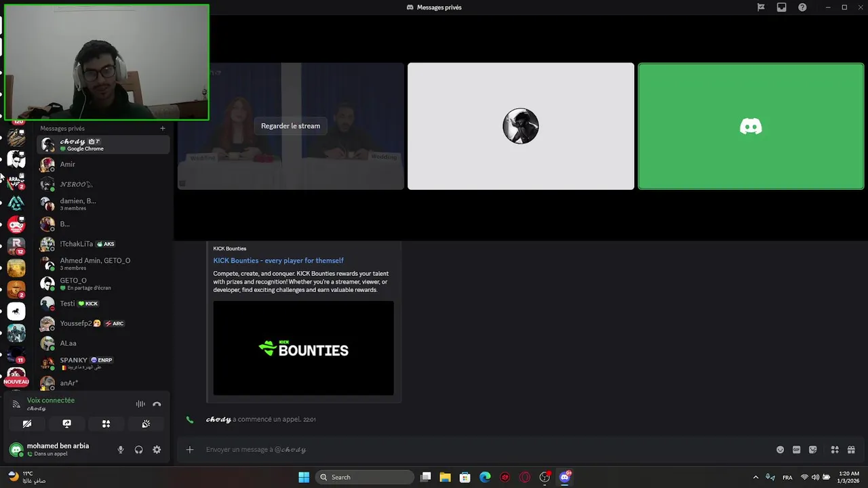Open the red R server icon
This screenshot has width=868, height=488.
[x=16, y=245]
